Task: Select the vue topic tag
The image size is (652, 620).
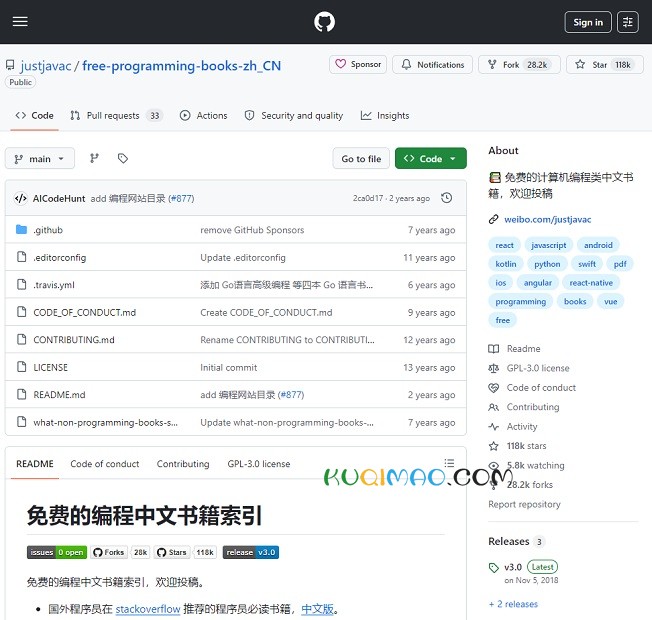Action: click(x=610, y=301)
